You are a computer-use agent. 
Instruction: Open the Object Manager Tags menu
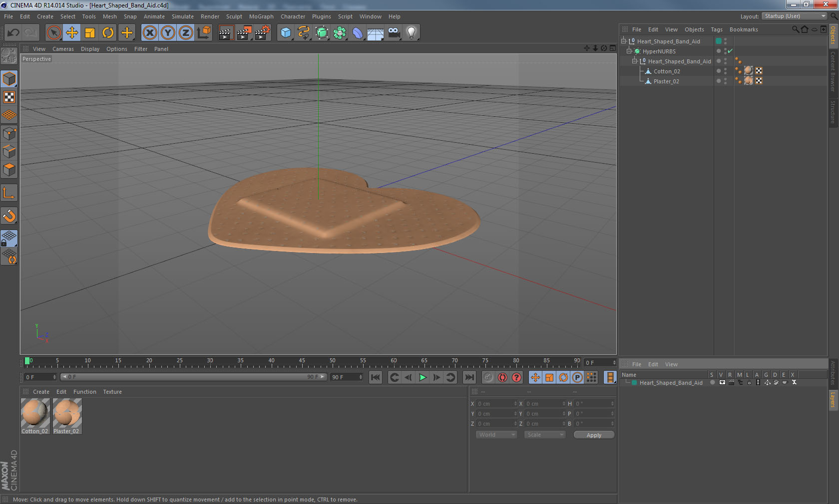point(717,29)
